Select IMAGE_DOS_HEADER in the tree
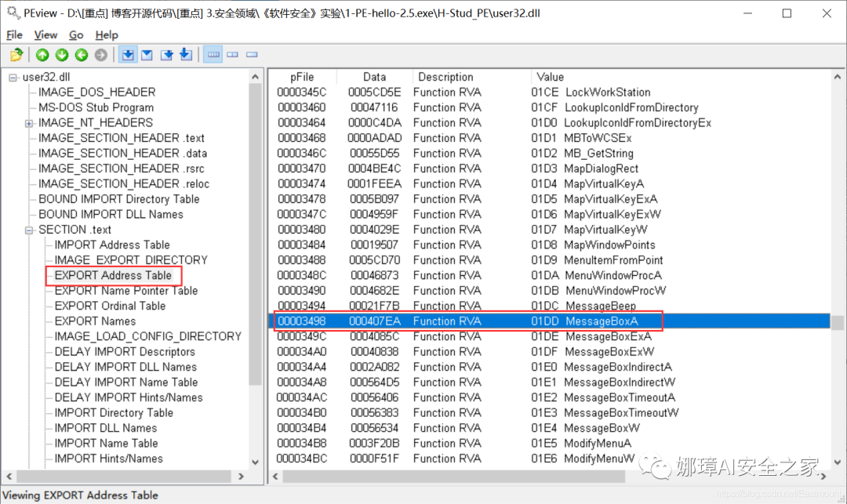847x504 pixels. coord(96,92)
